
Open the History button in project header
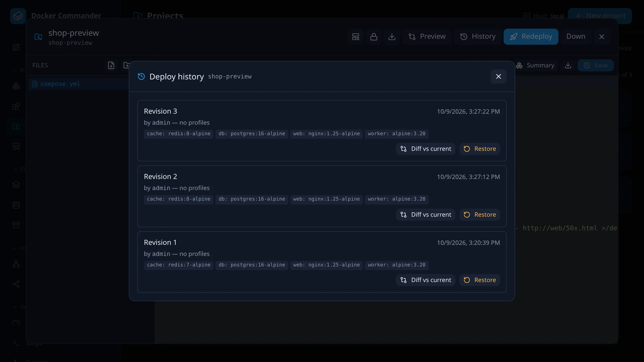(478, 36)
